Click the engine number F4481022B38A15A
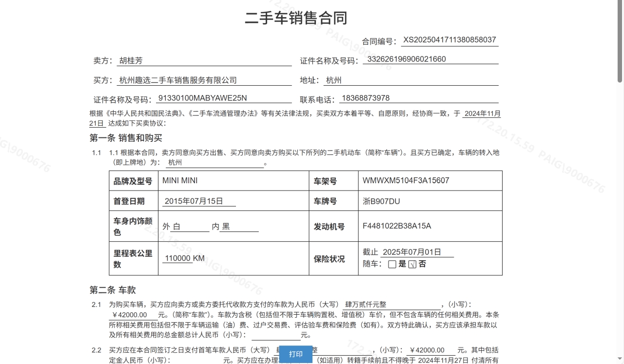The image size is (624, 364). (397, 226)
